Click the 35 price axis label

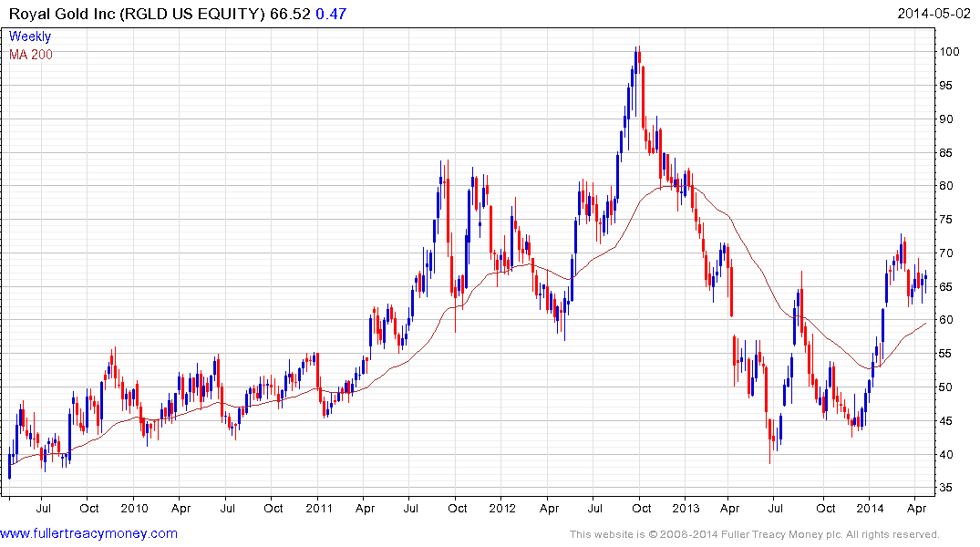tap(946, 489)
